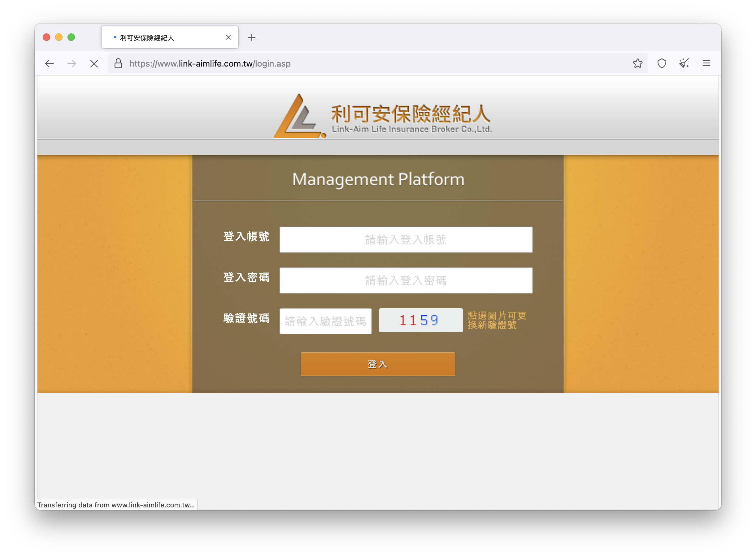
Task: Click the Transferring data status bar text
Action: pos(116,505)
